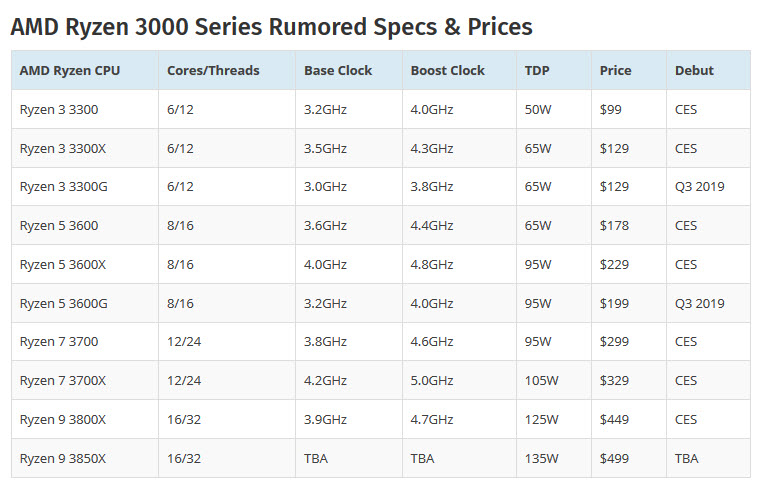Click the Boost Clock column header

[x=447, y=71]
